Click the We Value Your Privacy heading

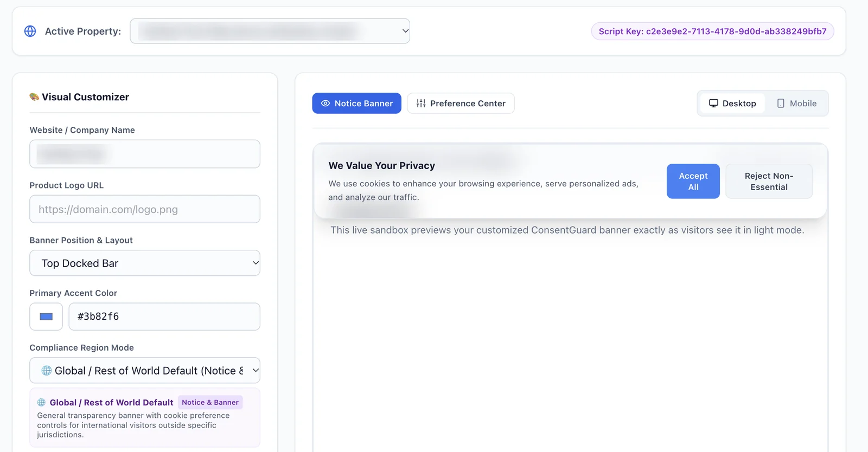[382, 166]
